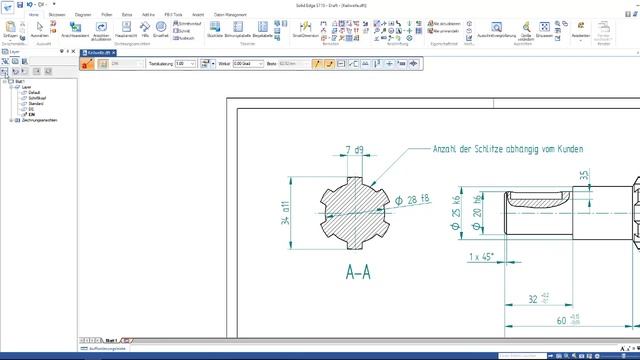The width and height of the screenshot is (640, 360).
Task: Click Ansichten aktualisieren update views
Action: [101, 31]
